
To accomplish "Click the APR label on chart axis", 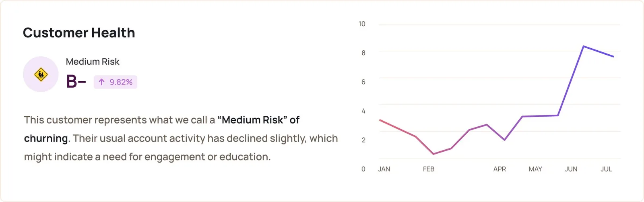I will 500,169.
